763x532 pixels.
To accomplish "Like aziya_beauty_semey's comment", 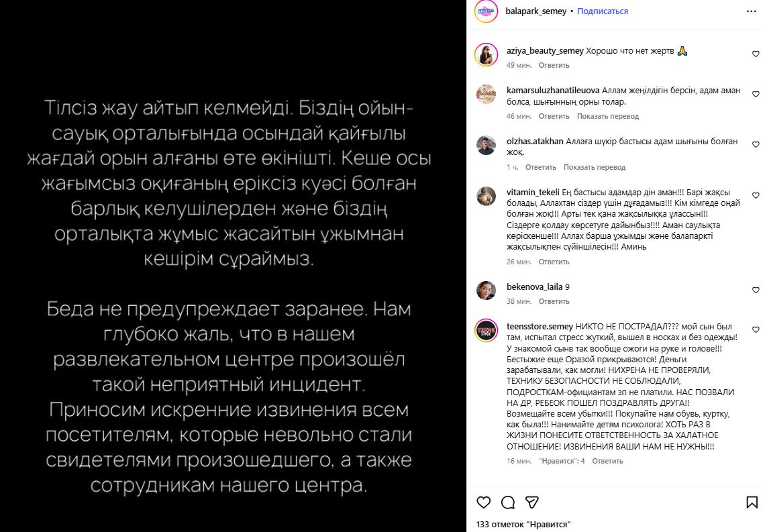I will pos(756,54).
